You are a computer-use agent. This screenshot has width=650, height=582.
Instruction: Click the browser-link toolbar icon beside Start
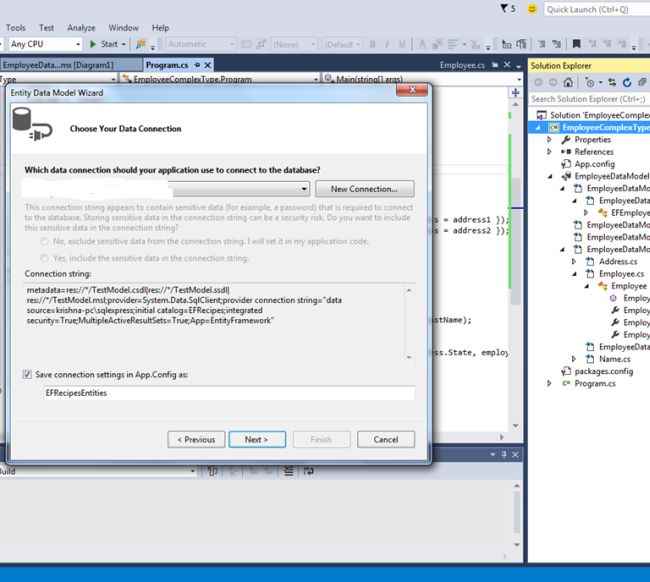(x=141, y=44)
